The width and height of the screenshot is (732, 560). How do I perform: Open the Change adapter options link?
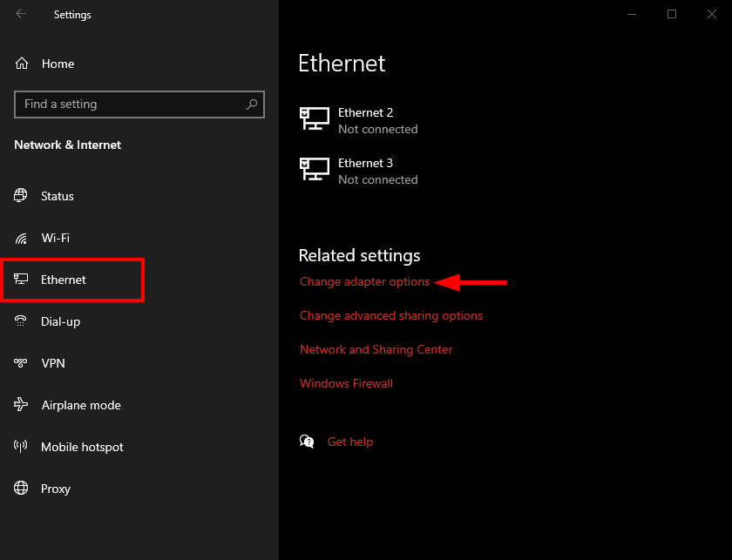point(364,282)
